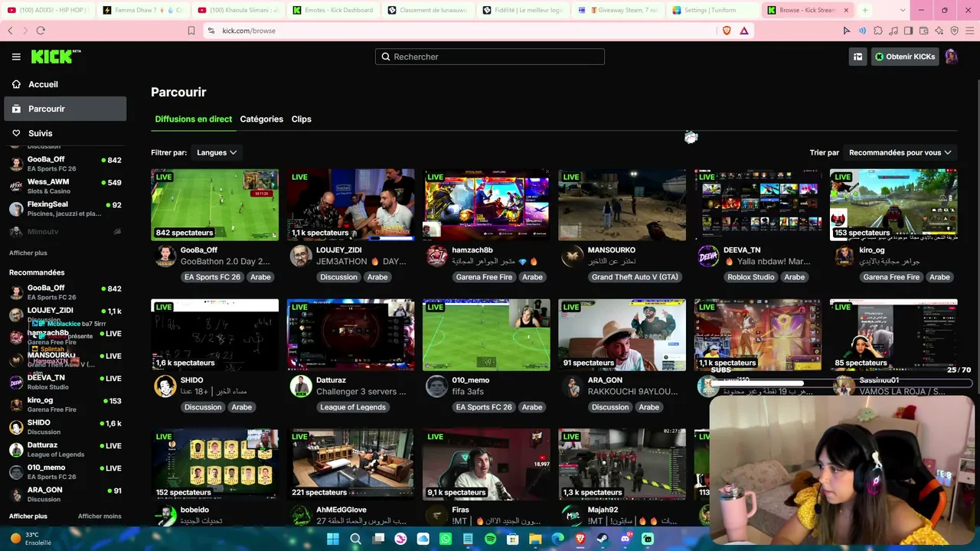Viewport: 980px width, 551px height.
Task: Open the Langues filter dropdown
Action: point(217,152)
